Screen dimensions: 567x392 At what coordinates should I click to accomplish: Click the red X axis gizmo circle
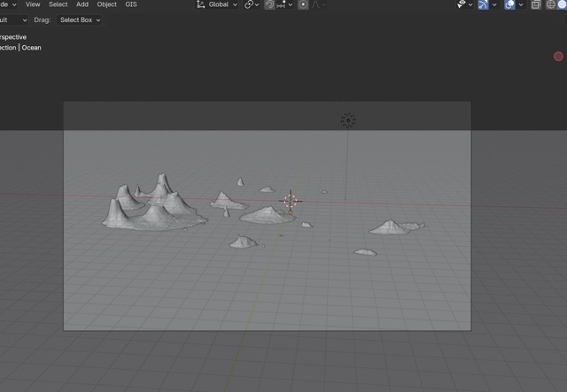(x=558, y=57)
